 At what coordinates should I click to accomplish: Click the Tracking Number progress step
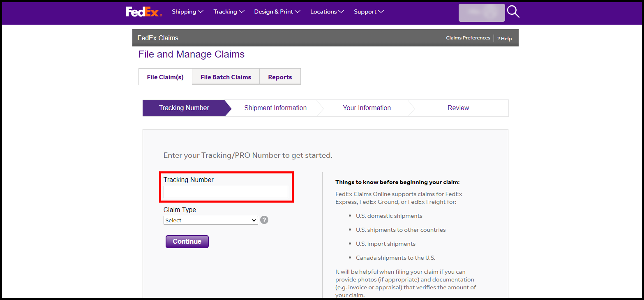[x=184, y=108]
